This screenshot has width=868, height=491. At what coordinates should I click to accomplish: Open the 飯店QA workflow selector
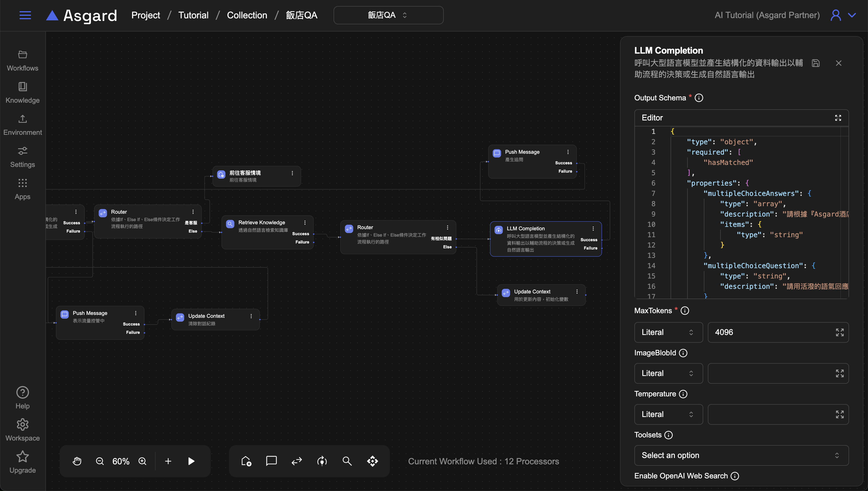click(388, 15)
